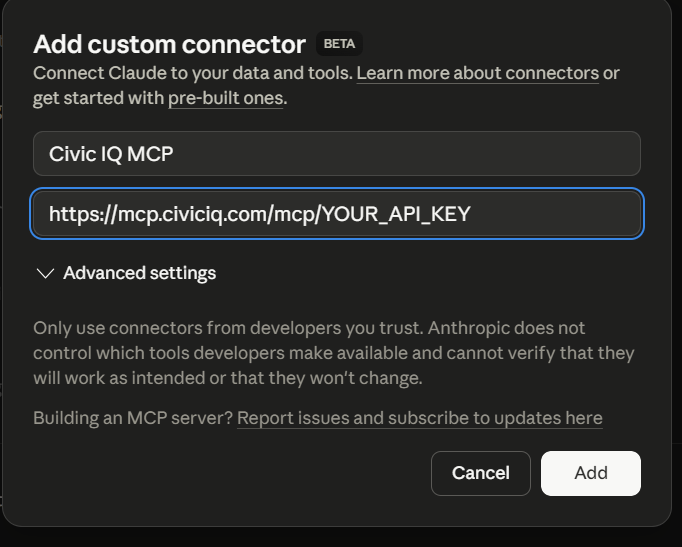Viewport: 682px width, 547px height.
Task: Open the pre-built ones link
Action: click(225, 99)
